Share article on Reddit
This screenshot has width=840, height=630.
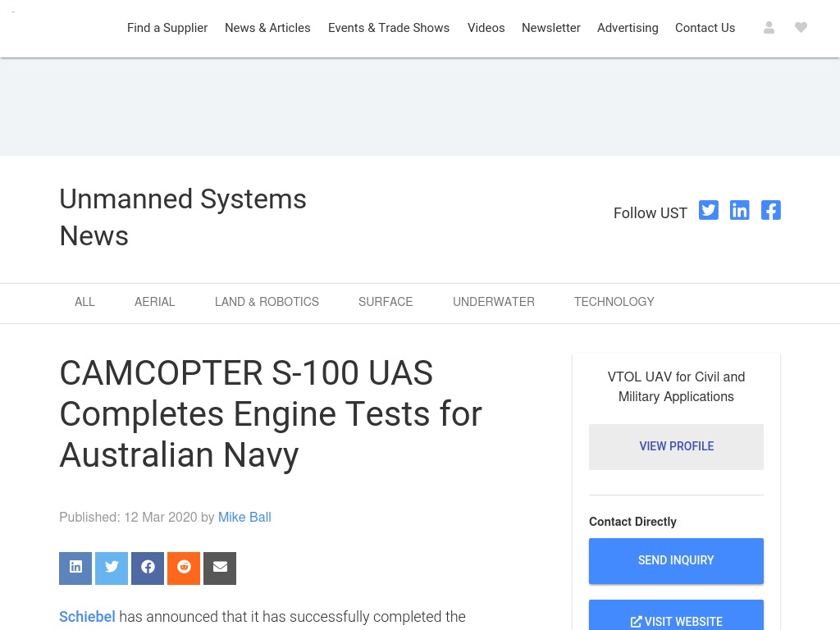click(x=184, y=568)
